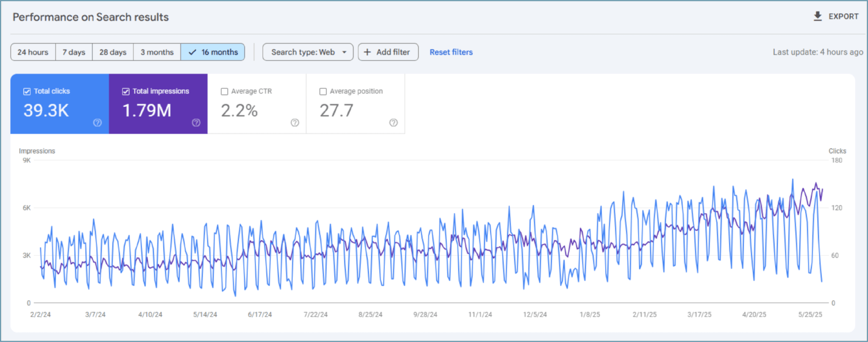Click help icon on Average CTR card

coord(295,123)
